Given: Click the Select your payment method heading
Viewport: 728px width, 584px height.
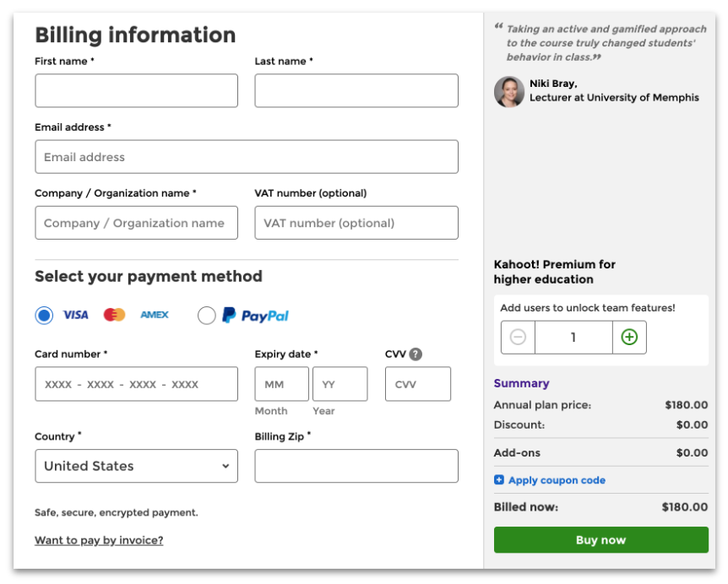Looking at the screenshot, I should (149, 277).
